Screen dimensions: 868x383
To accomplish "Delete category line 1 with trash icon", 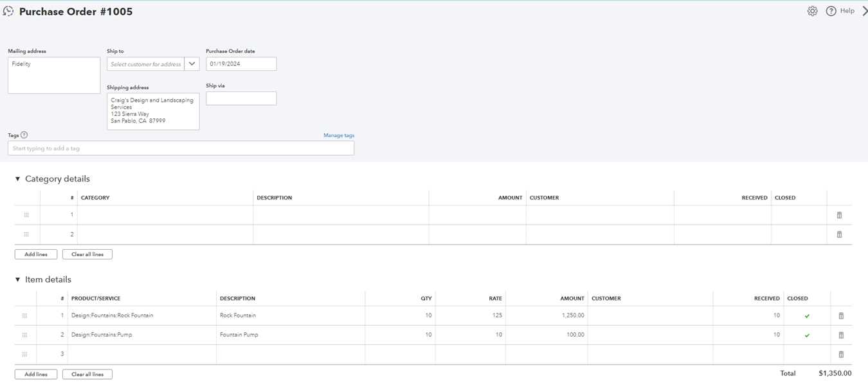I will [839, 215].
